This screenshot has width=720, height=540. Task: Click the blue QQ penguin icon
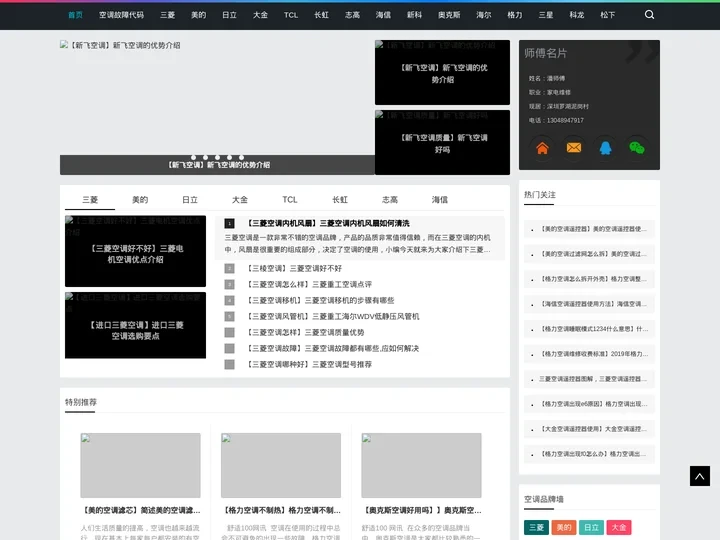(x=605, y=148)
